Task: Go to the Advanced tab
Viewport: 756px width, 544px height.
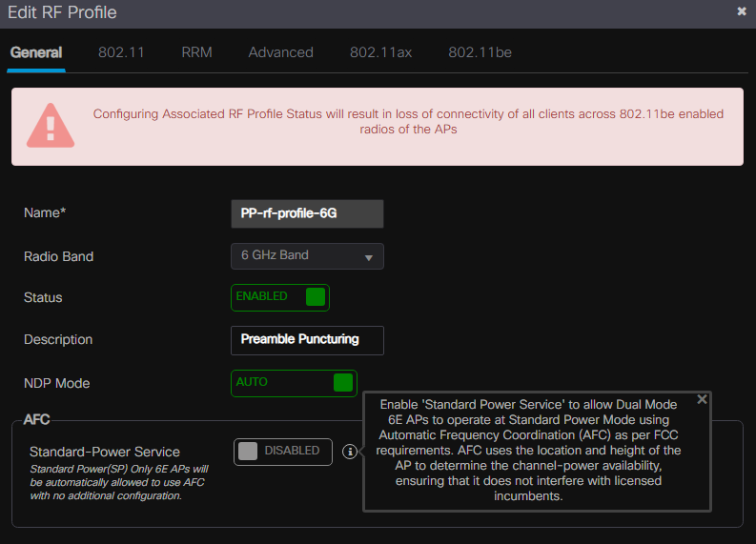Action: pos(280,52)
